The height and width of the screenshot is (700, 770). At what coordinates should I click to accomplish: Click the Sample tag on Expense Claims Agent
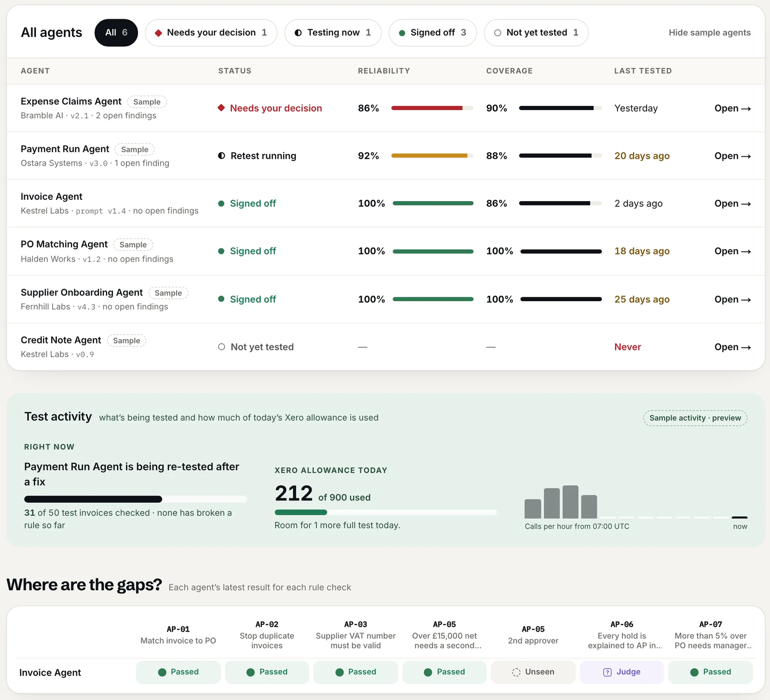(x=147, y=102)
